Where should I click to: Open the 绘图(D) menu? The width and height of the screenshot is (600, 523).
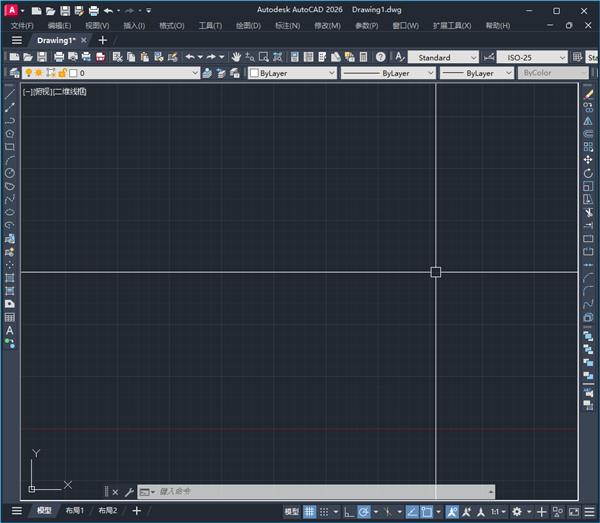click(x=248, y=26)
